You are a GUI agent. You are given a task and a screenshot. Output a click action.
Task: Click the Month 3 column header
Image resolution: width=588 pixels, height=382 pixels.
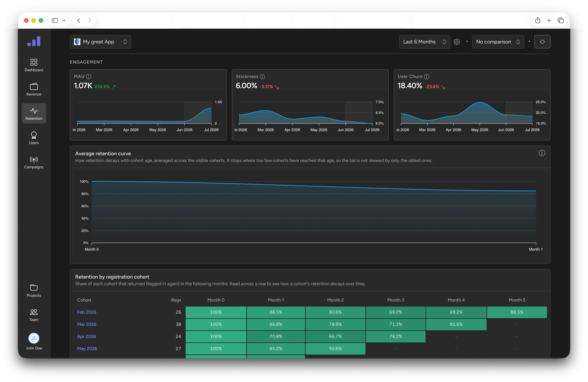(396, 300)
